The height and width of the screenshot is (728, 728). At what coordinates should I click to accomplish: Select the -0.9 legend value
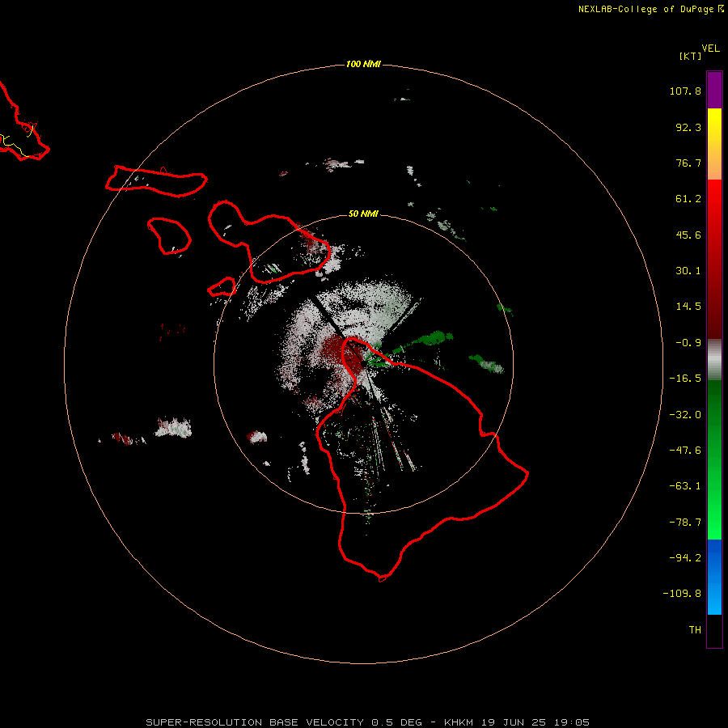click(x=688, y=343)
